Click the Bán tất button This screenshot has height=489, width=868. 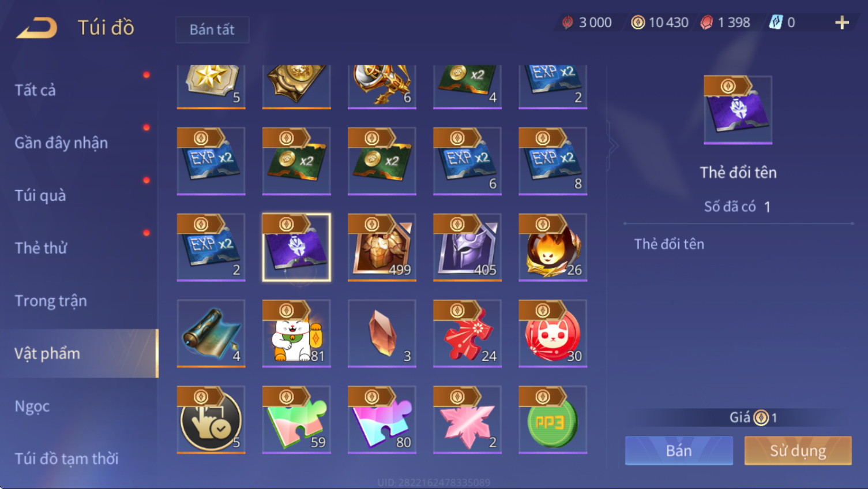coord(212,29)
